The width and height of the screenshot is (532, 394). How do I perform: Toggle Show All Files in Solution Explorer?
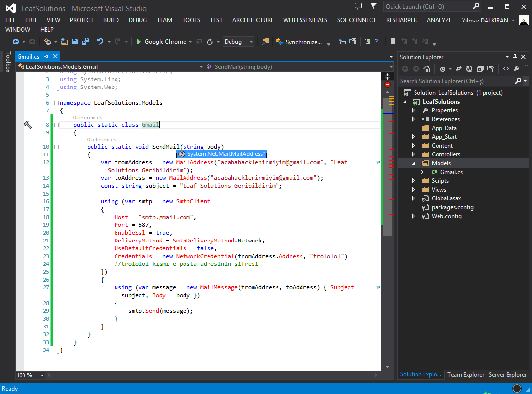[491, 69]
